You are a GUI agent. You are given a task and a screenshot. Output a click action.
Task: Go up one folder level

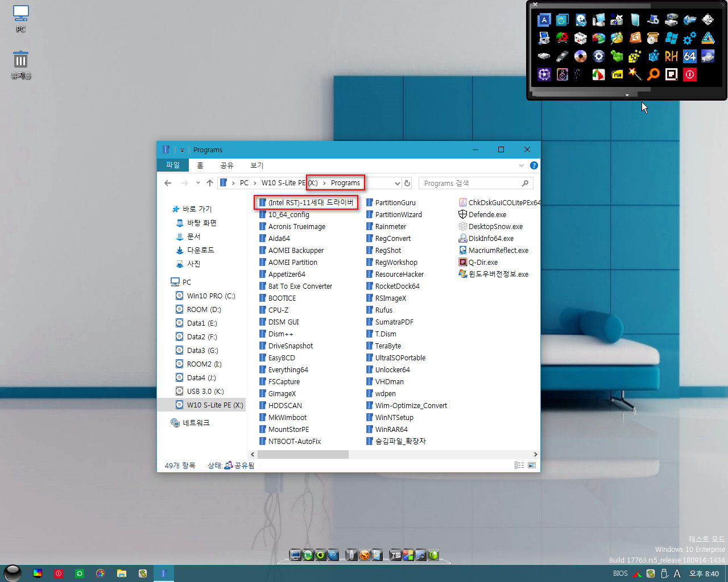click(210, 183)
